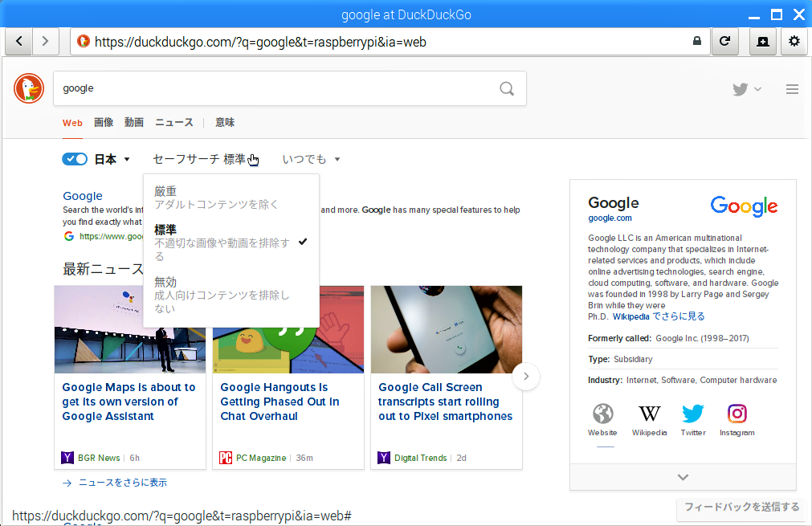
Task: Click フィードバックを送信する button
Action: 742,507
